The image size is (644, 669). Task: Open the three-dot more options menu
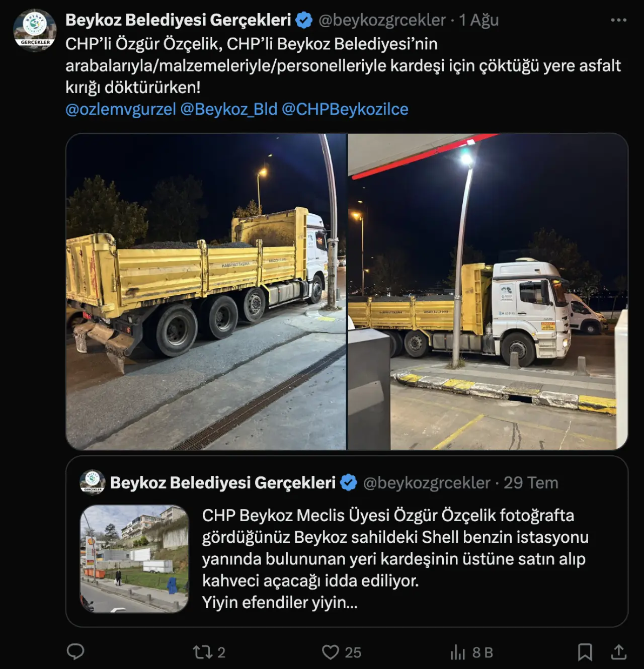[x=618, y=20]
